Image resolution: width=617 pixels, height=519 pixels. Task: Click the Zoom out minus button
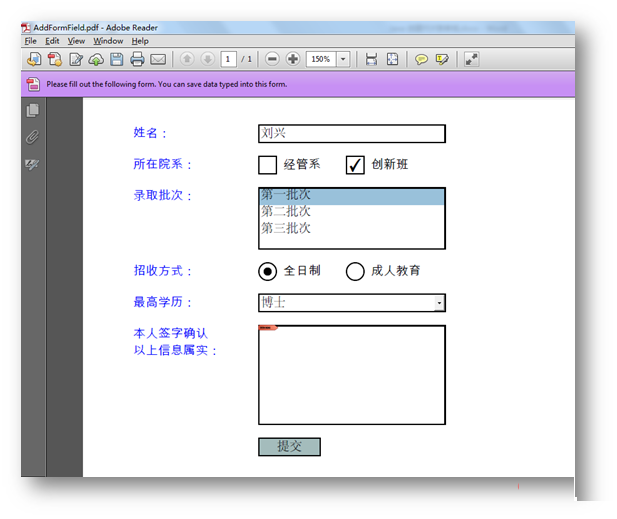point(272,59)
